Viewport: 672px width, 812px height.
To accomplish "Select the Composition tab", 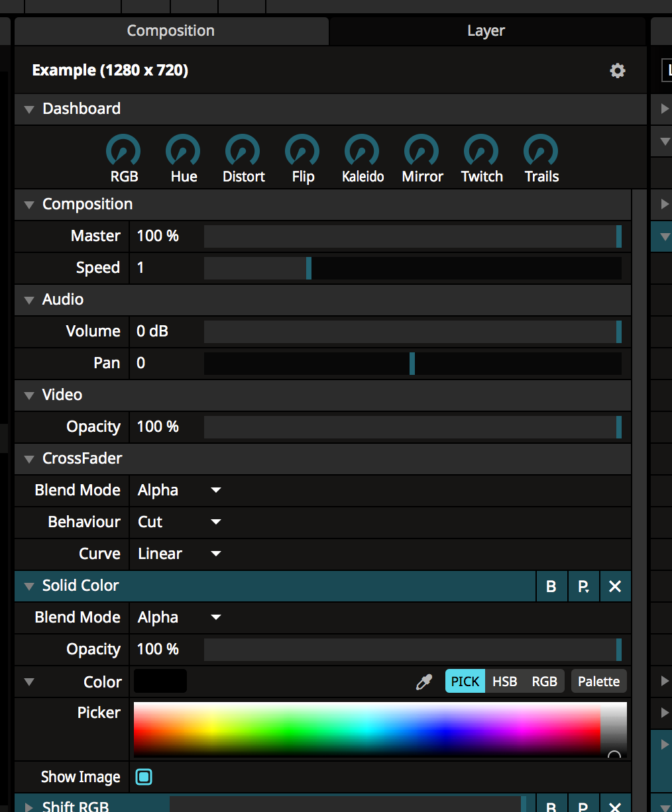I will [171, 31].
